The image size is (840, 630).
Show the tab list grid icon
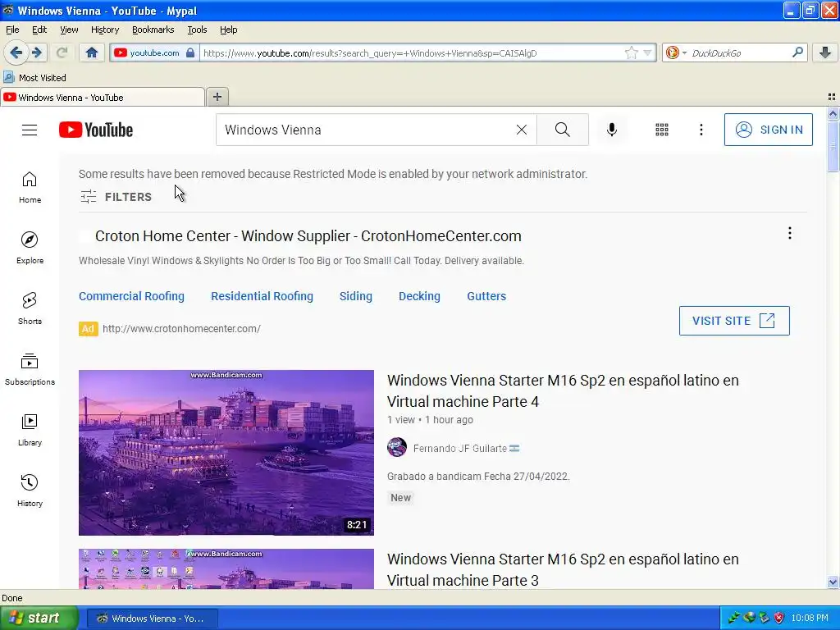832,97
